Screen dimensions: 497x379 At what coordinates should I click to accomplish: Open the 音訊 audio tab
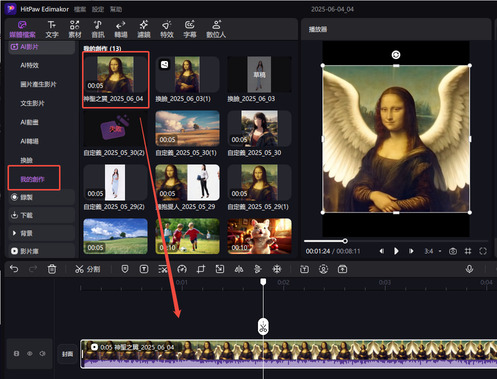[x=98, y=29]
